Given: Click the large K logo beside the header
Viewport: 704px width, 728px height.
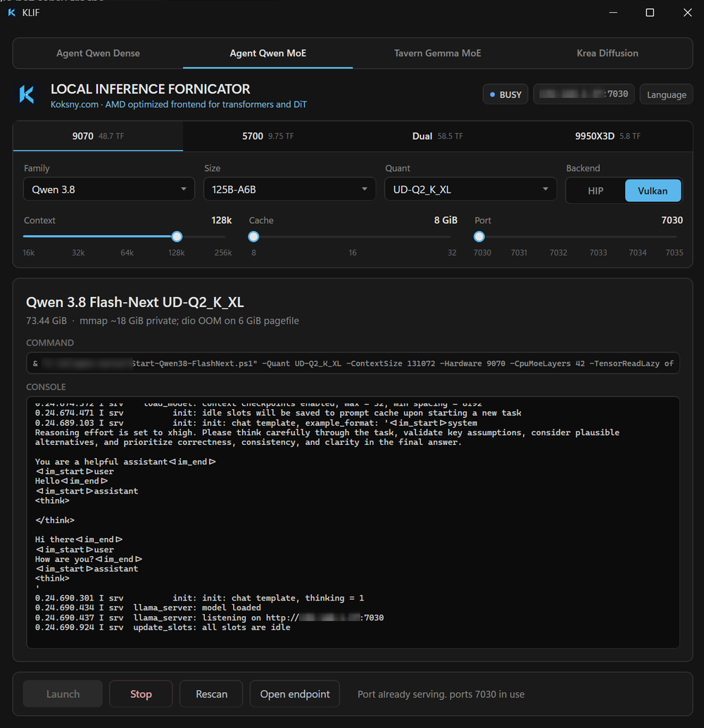Looking at the screenshot, I should 27,94.
